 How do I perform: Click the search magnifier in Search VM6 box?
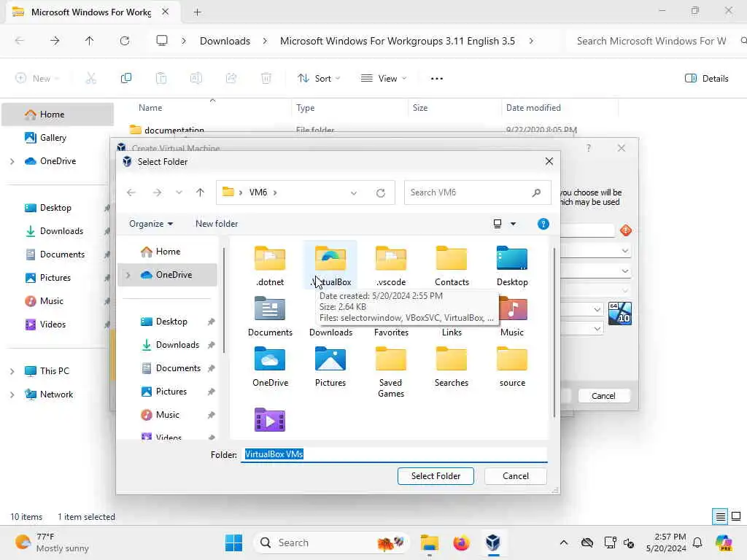536,192
